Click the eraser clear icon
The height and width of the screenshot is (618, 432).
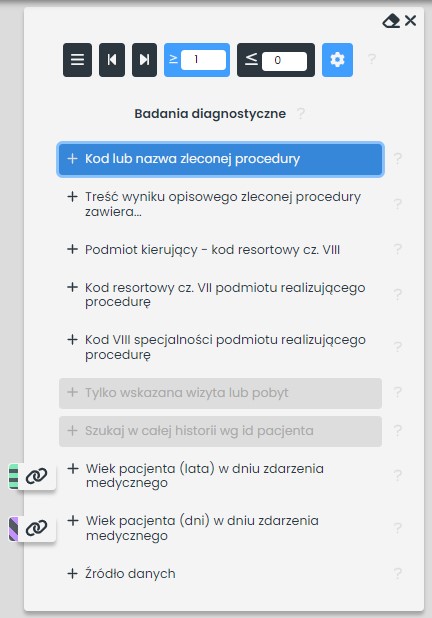tap(391, 21)
